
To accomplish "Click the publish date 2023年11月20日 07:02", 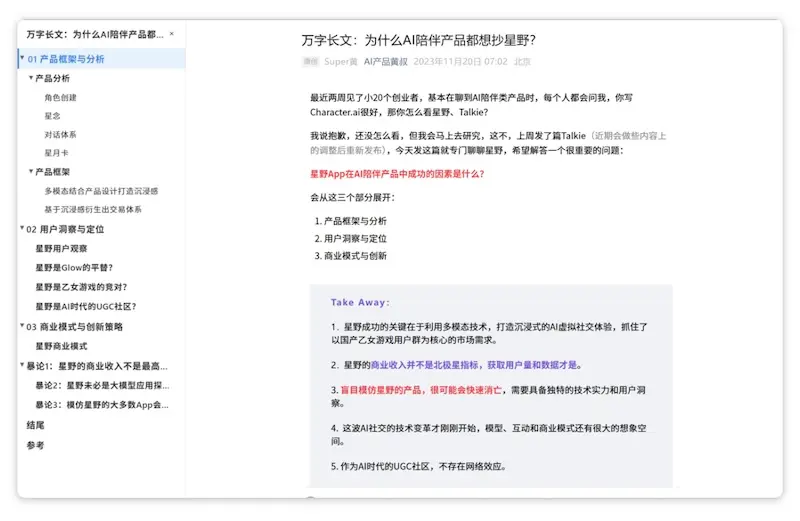I will click(x=460, y=62).
